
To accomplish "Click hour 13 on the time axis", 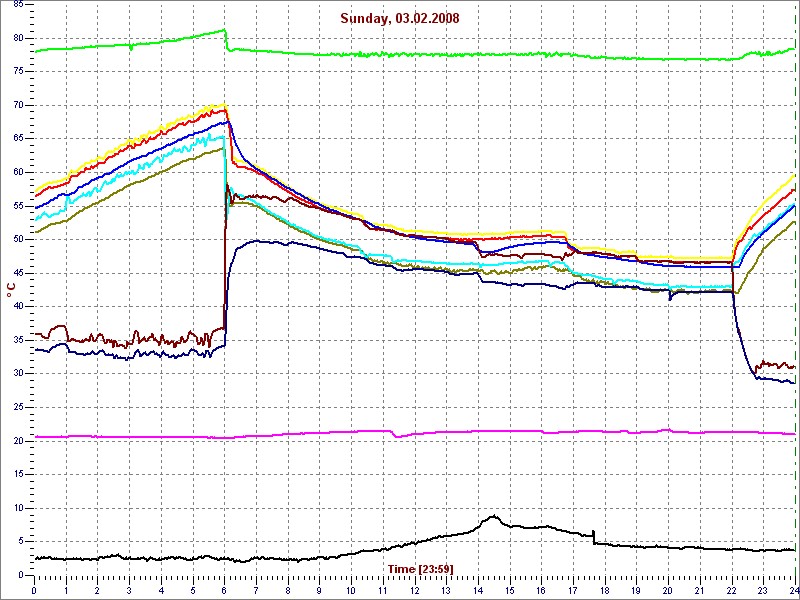I will click(x=446, y=590).
